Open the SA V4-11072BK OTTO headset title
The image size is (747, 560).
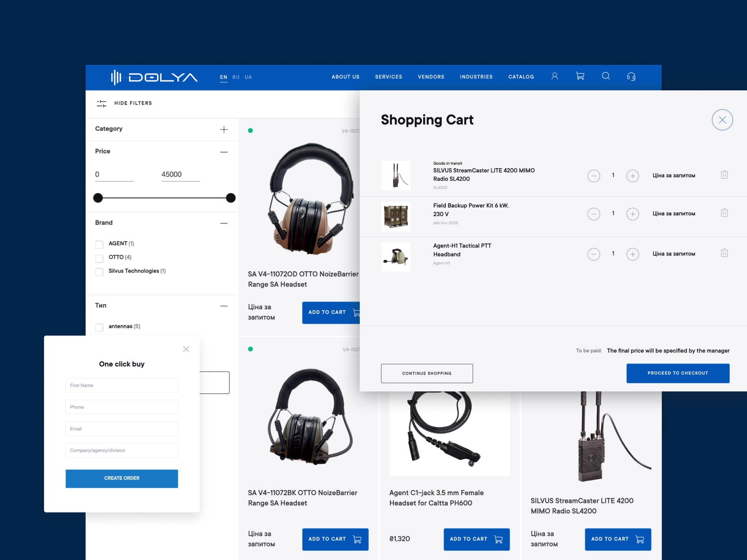[302, 498]
